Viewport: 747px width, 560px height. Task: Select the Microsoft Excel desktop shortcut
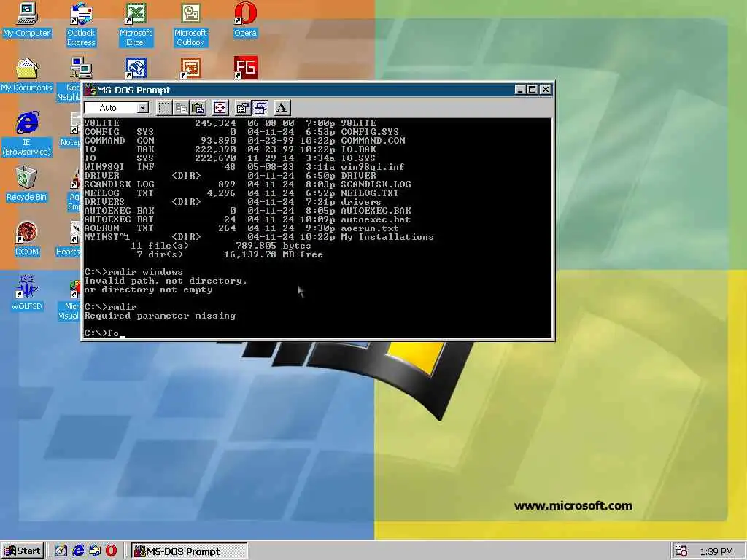(136, 25)
